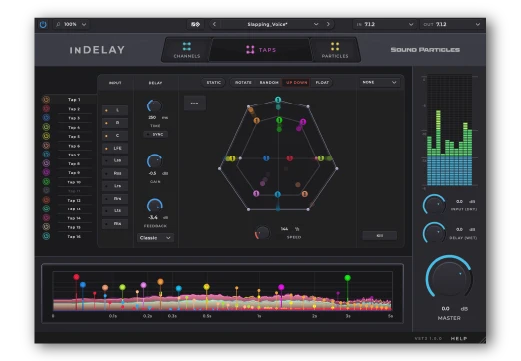The image size is (521, 361).
Task: Toggle the plugin power bypass icon
Action: coord(43,24)
